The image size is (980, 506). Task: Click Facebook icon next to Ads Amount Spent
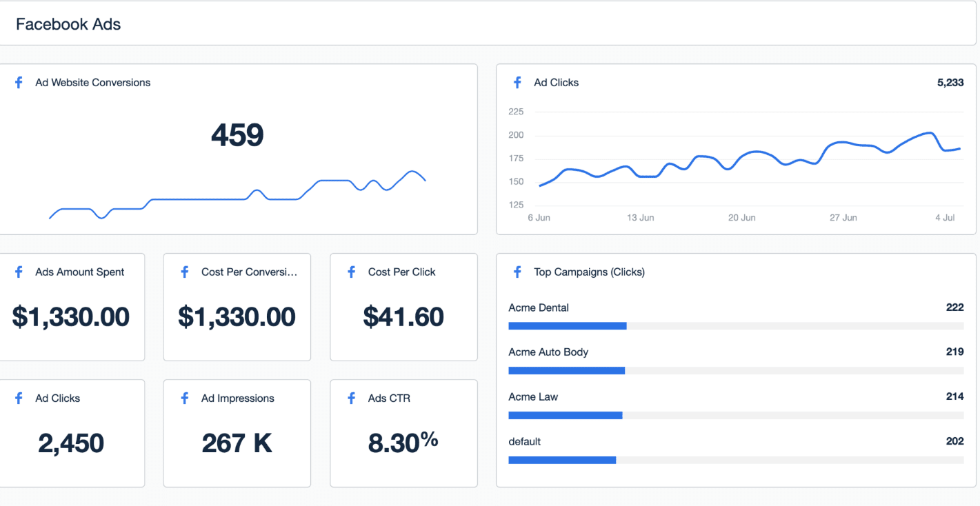pyautogui.click(x=19, y=272)
